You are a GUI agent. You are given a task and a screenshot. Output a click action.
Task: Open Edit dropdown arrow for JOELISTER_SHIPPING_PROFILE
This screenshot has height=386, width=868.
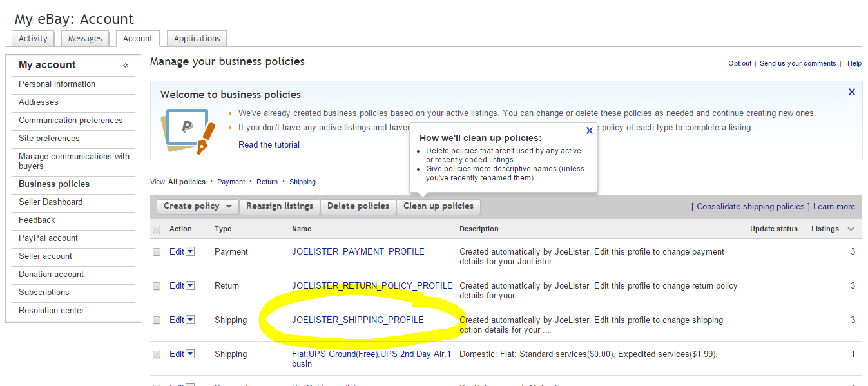click(x=190, y=320)
